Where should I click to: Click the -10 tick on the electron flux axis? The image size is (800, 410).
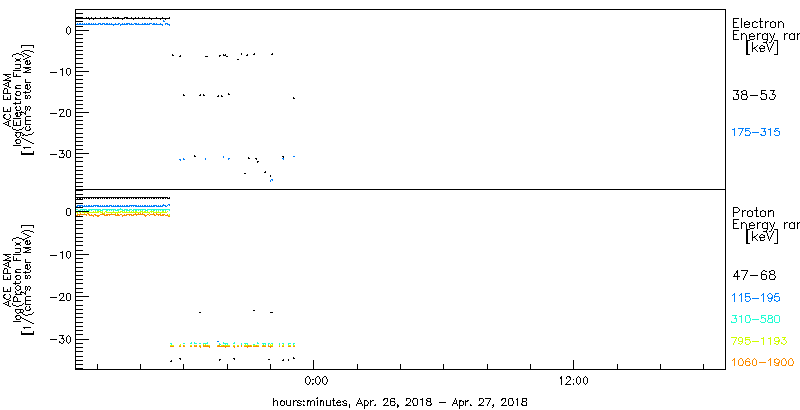(60, 71)
